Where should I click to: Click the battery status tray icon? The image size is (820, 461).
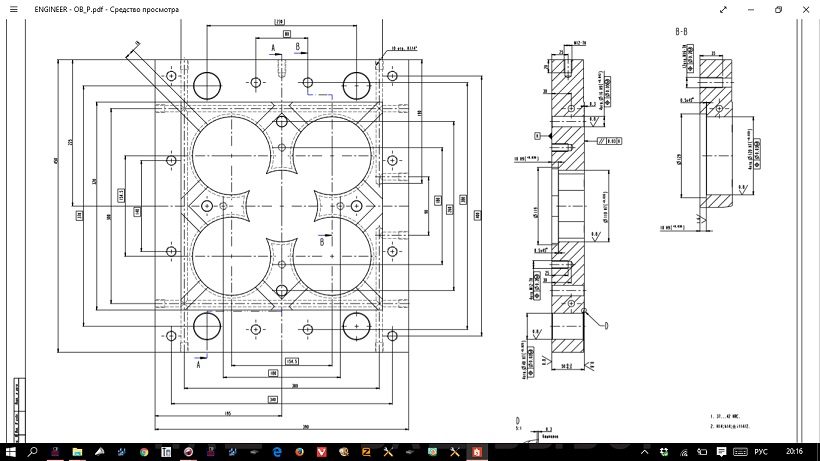701,453
